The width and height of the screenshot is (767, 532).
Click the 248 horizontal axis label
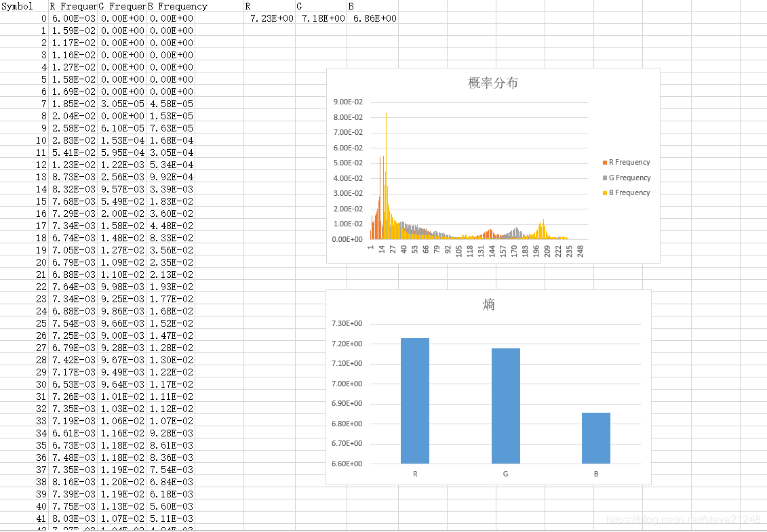click(x=580, y=251)
